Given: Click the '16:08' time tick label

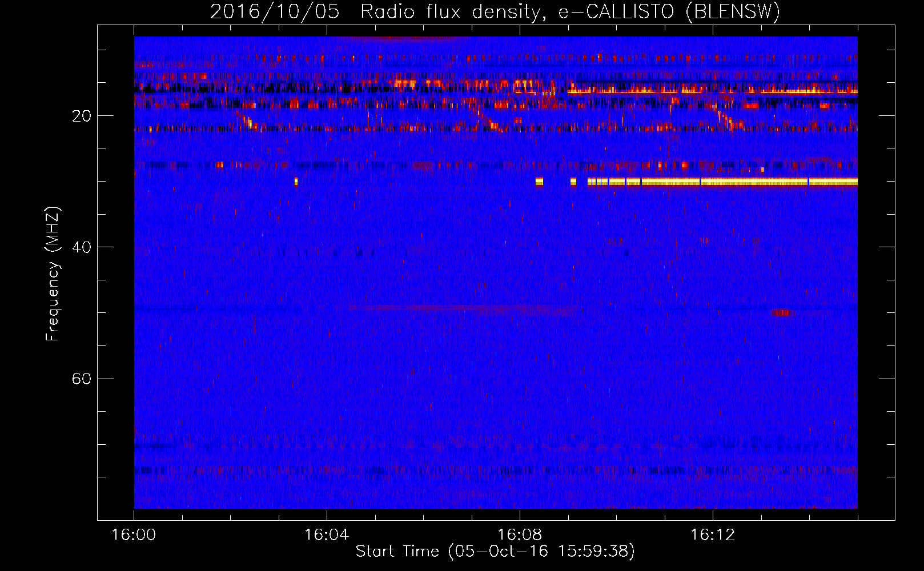Looking at the screenshot, I should pyautogui.click(x=520, y=535).
